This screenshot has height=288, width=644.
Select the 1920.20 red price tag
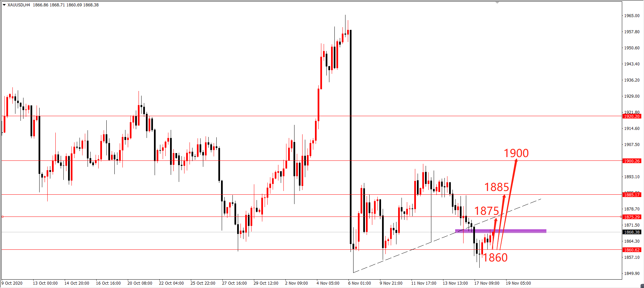[632, 116]
